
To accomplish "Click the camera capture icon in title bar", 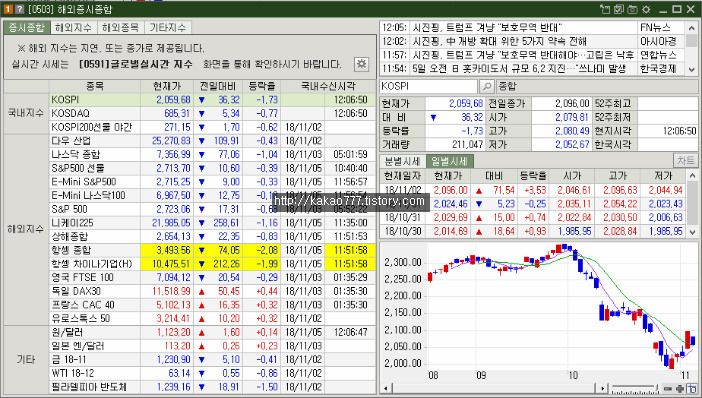I will (x=632, y=9).
